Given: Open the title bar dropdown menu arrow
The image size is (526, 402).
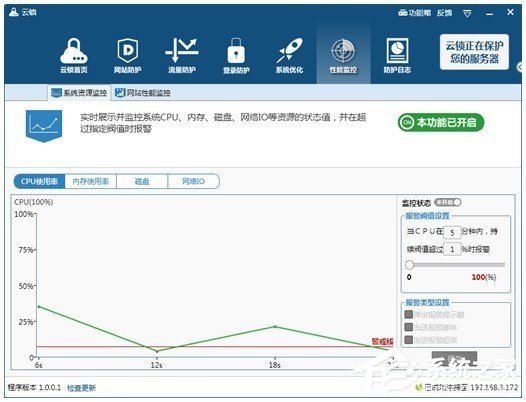Looking at the screenshot, I should [x=467, y=13].
